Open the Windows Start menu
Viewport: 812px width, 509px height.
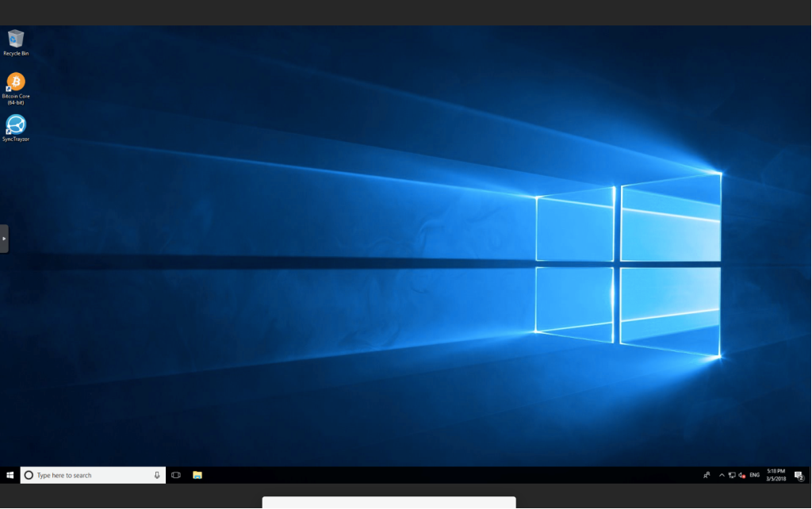[10, 476]
